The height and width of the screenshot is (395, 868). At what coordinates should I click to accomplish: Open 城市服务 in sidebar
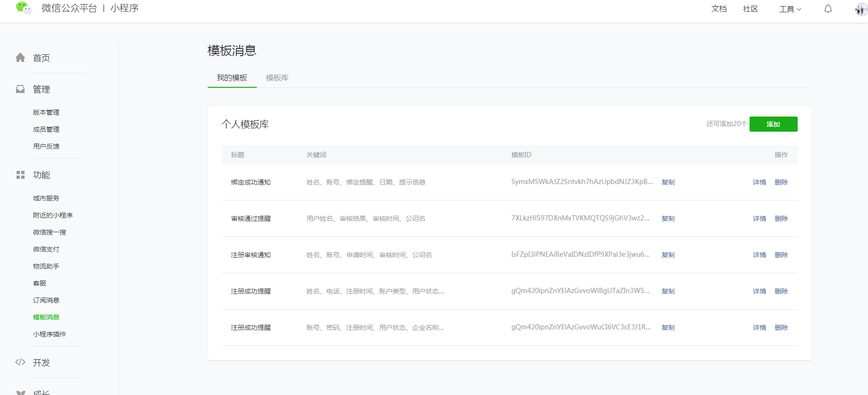pos(46,198)
